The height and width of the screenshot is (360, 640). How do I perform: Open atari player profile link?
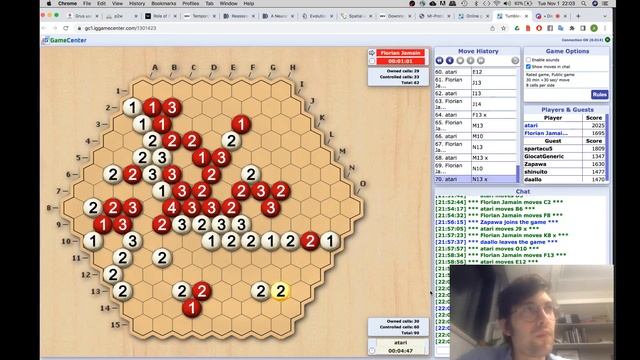(531, 125)
